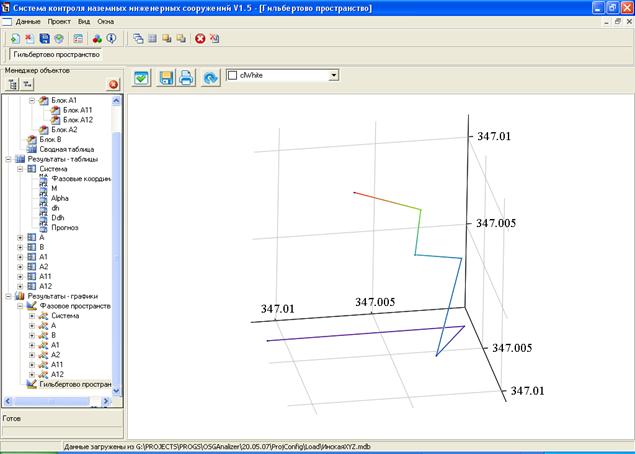Select table B under Результаты - таблицы

click(x=42, y=247)
